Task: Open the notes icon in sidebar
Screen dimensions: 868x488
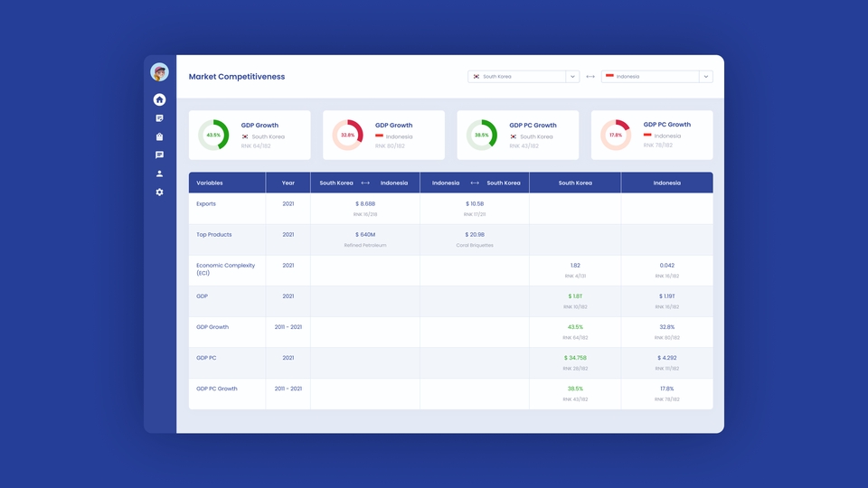Action: pos(159,118)
